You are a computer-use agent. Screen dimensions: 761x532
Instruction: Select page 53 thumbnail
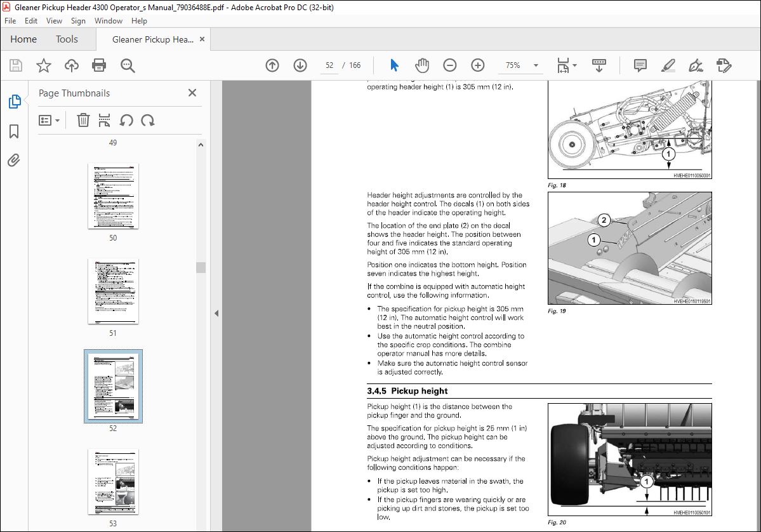(113, 481)
